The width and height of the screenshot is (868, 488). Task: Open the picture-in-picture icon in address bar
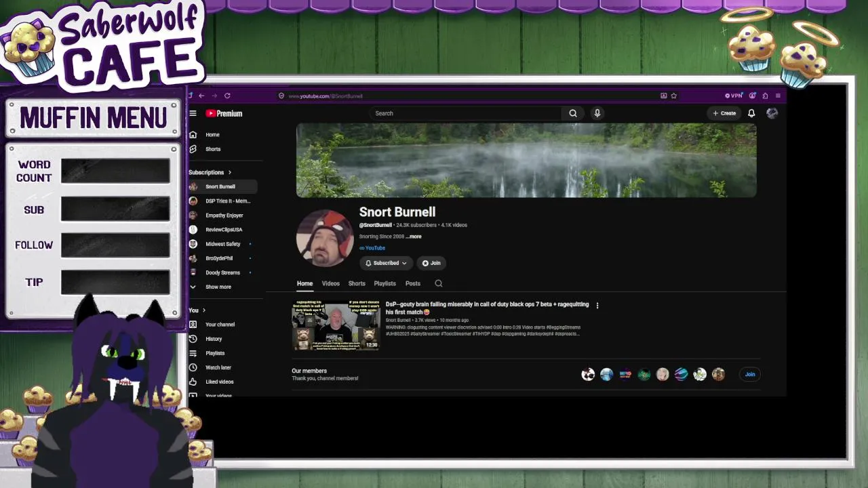[x=663, y=96]
